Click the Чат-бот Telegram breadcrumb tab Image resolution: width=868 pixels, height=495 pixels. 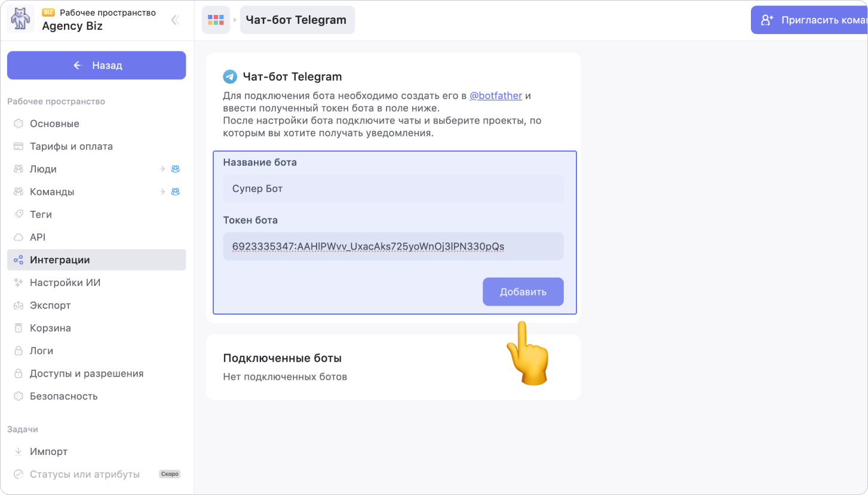pyautogui.click(x=297, y=20)
